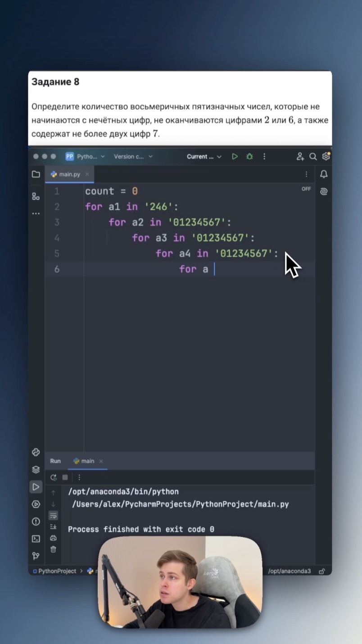Open Git version control tool window icon
This screenshot has height=644, width=362.
click(x=36, y=556)
